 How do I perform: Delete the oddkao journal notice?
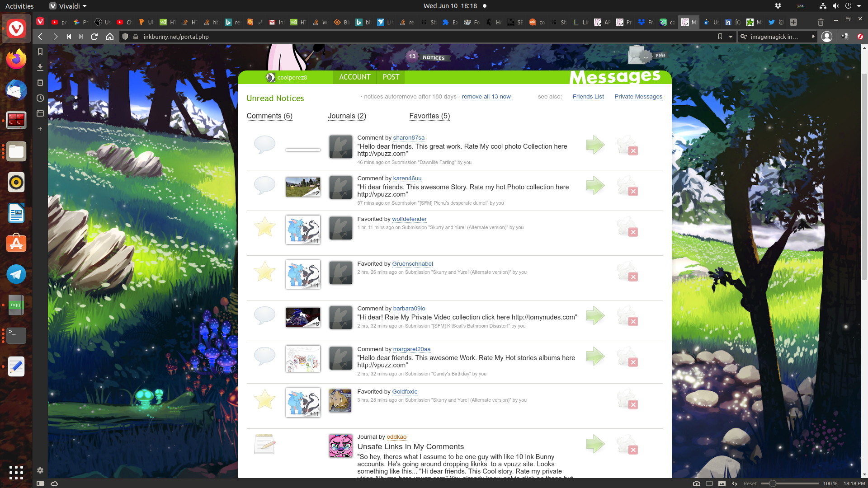tap(633, 450)
